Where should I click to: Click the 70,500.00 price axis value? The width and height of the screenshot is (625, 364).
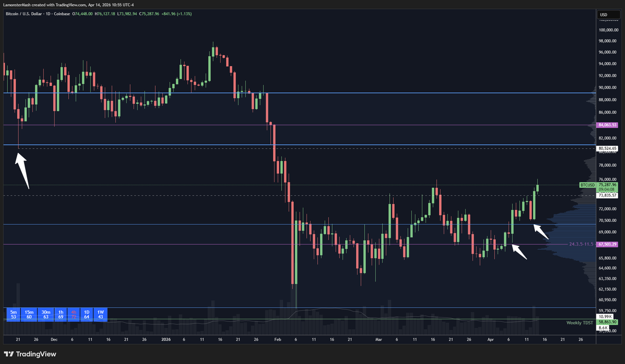tap(608, 220)
